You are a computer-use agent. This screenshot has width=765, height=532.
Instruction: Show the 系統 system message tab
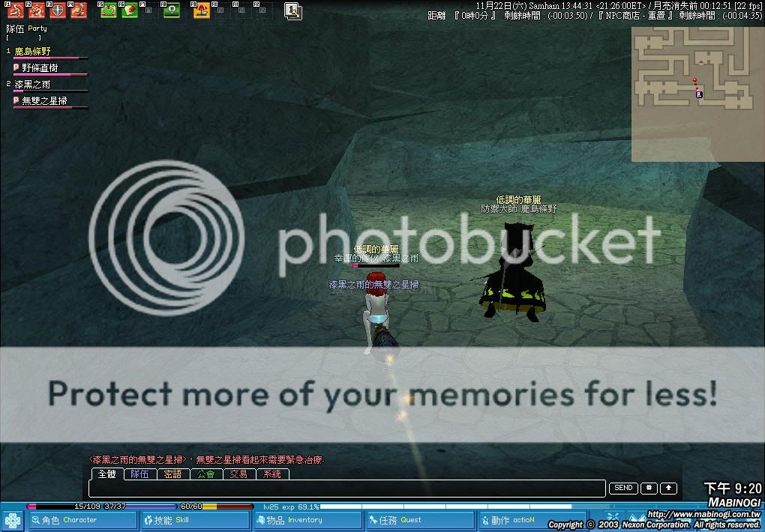pyautogui.click(x=272, y=474)
